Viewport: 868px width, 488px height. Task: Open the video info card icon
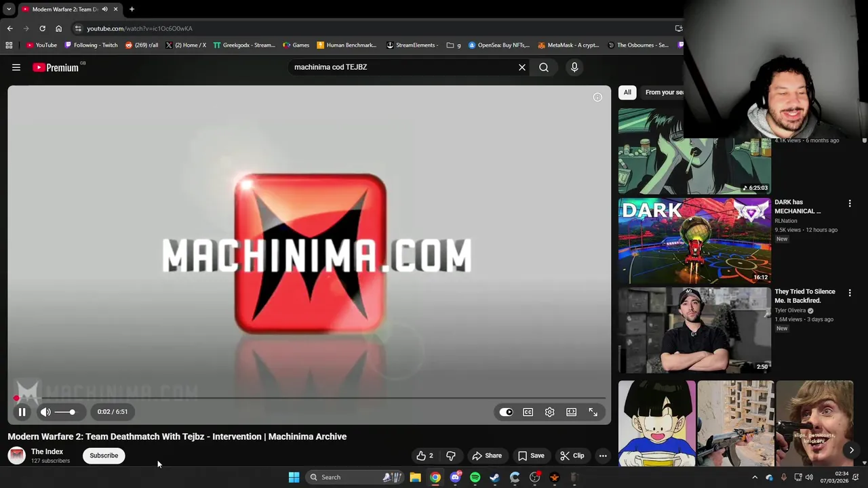pyautogui.click(x=597, y=97)
